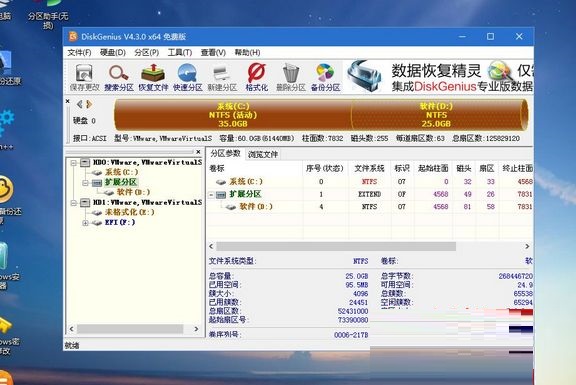Select 软件(D:) row in partition table
The height and width of the screenshot is (385, 576).
pos(370,206)
